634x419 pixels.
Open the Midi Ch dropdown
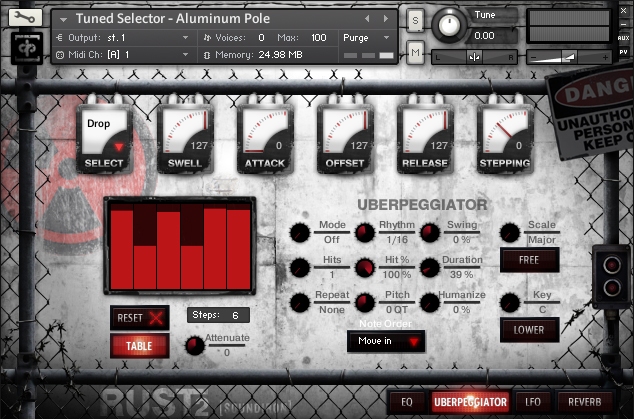coord(127,55)
